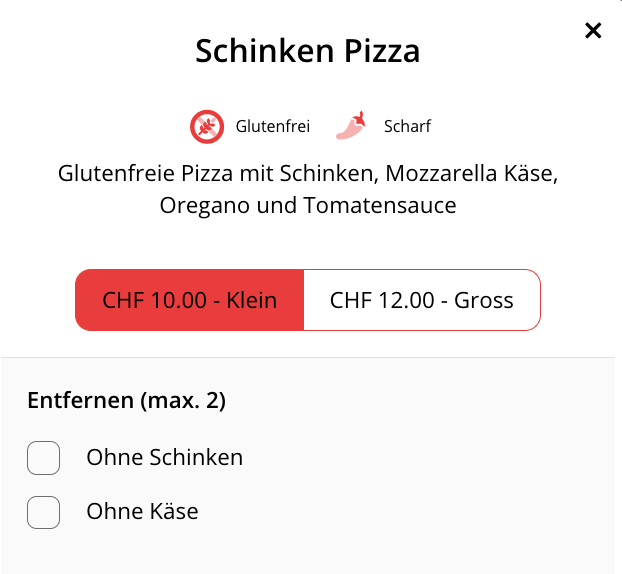Click the Scharf label
This screenshot has height=574, width=622.
tap(407, 127)
